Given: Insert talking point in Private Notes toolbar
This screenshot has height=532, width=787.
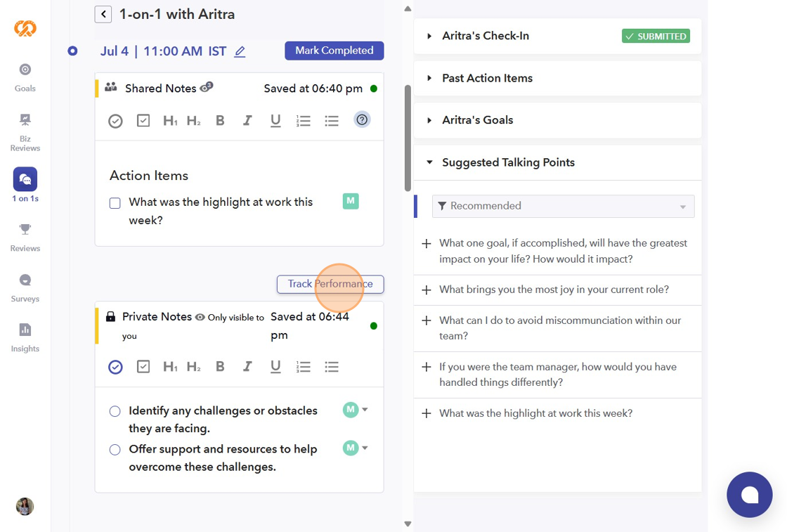Looking at the screenshot, I should [x=115, y=368].
